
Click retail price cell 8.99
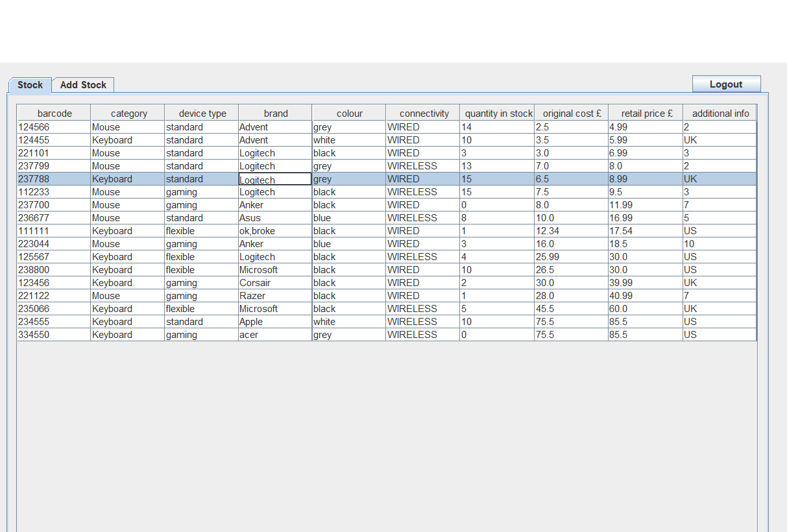tap(646, 179)
